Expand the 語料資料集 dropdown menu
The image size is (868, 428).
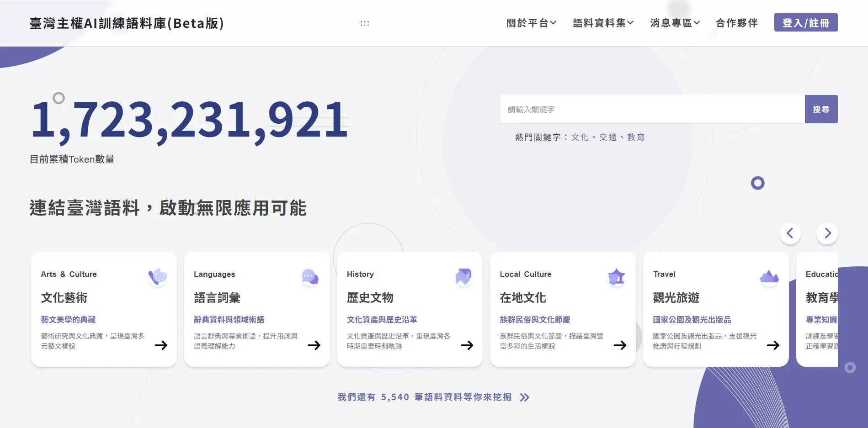603,23
